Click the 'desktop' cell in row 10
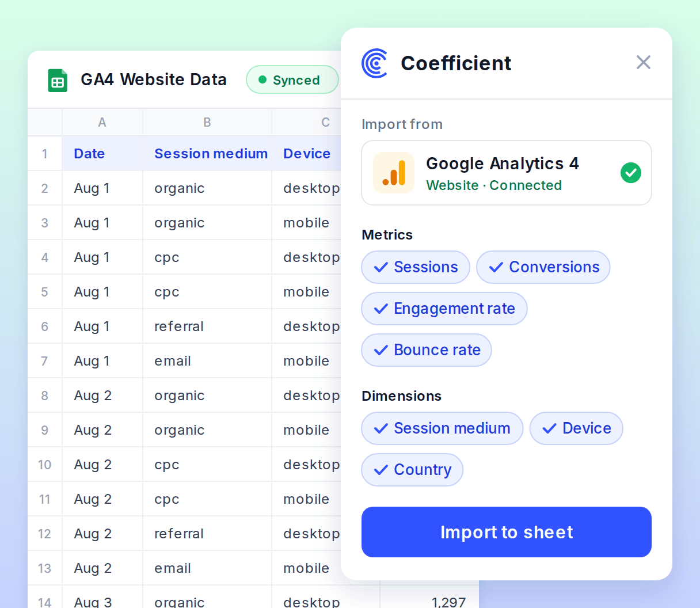 (x=306, y=465)
